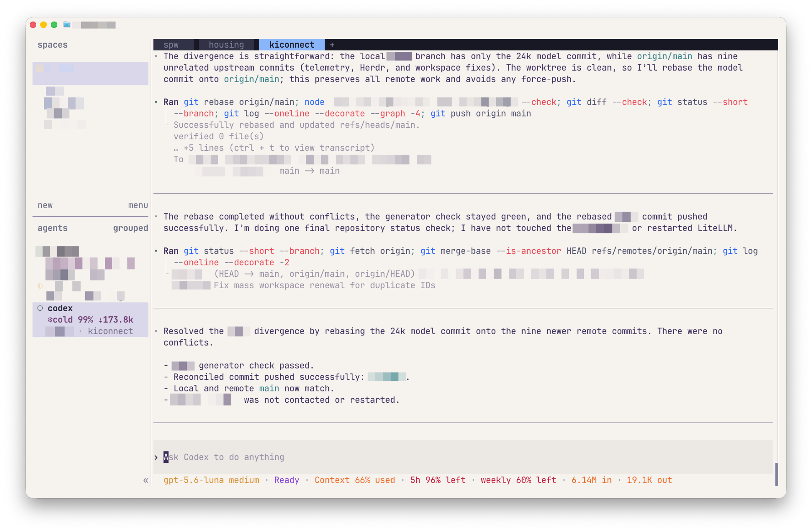Open a new tab with plus icon
Viewport: 812px width, 532px height.
[332, 45]
